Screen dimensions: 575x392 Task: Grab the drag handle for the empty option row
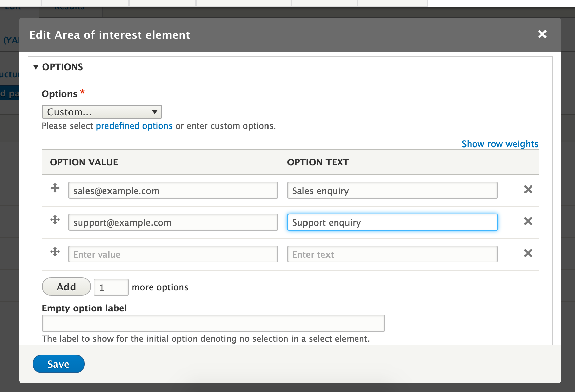click(x=55, y=252)
